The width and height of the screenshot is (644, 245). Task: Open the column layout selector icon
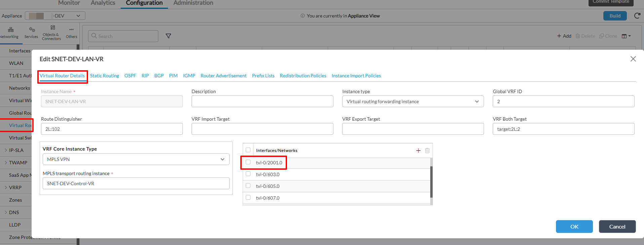626,36
